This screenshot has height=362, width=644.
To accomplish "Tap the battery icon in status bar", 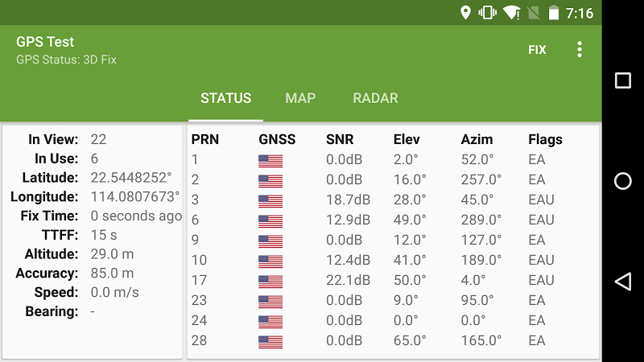I will coord(554,13).
